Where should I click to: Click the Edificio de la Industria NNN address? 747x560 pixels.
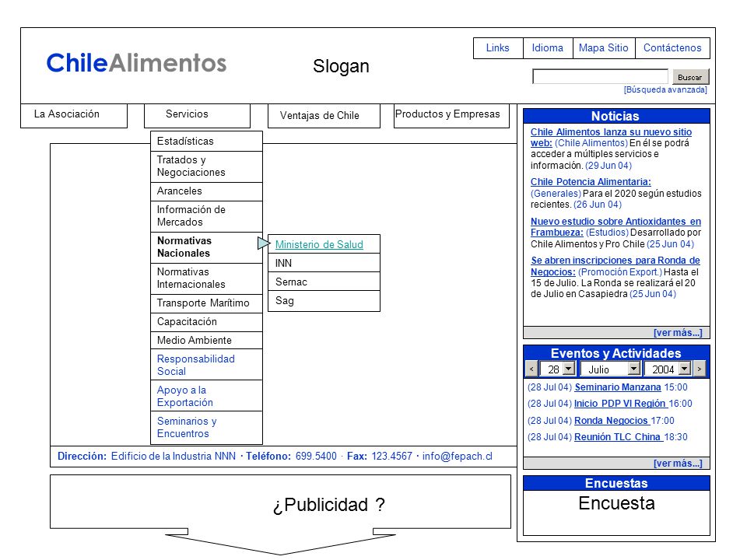pos(174,457)
